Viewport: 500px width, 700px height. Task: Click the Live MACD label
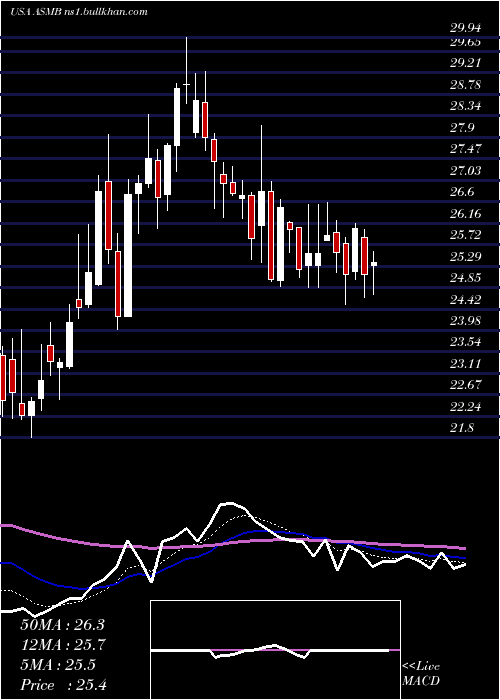(x=421, y=674)
